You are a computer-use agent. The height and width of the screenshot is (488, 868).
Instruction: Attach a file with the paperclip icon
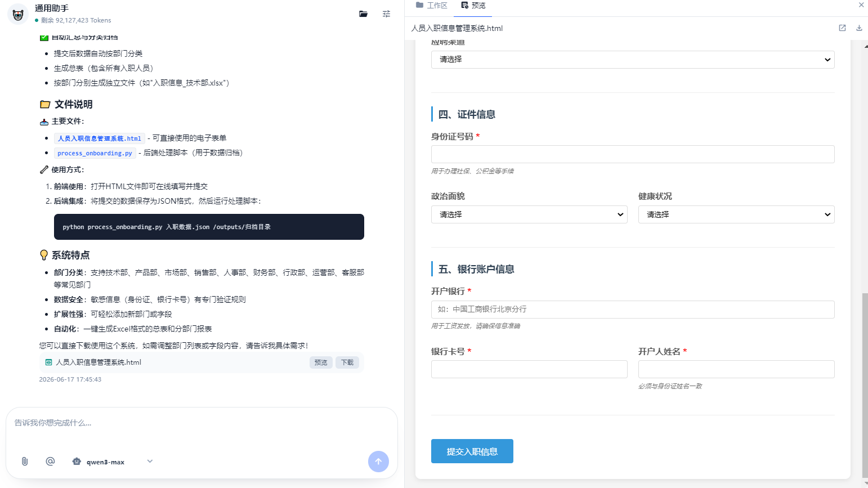pos(25,461)
